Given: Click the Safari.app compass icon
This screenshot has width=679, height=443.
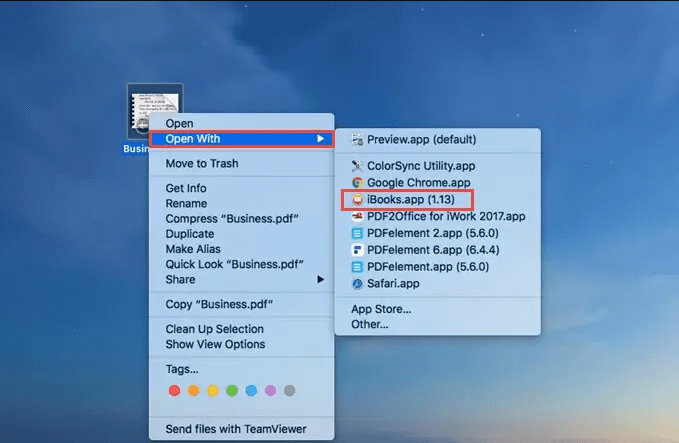Looking at the screenshot, I should [357, 283].
